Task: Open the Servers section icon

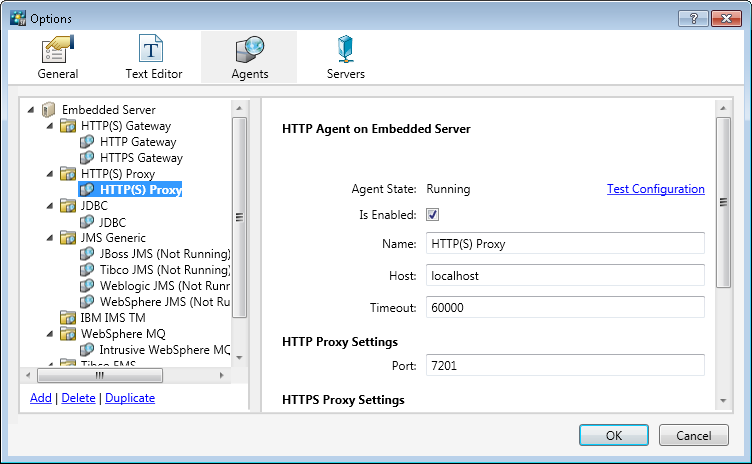Action: 346,49
